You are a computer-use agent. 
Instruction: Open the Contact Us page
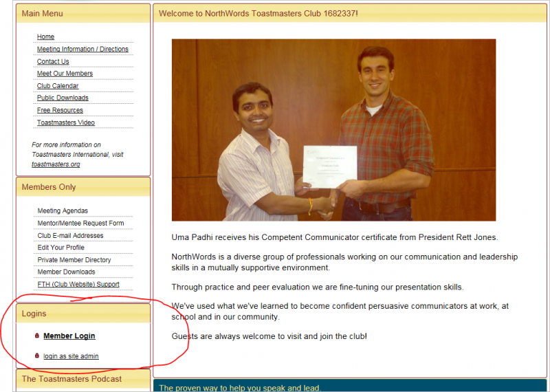pos(53,61)
